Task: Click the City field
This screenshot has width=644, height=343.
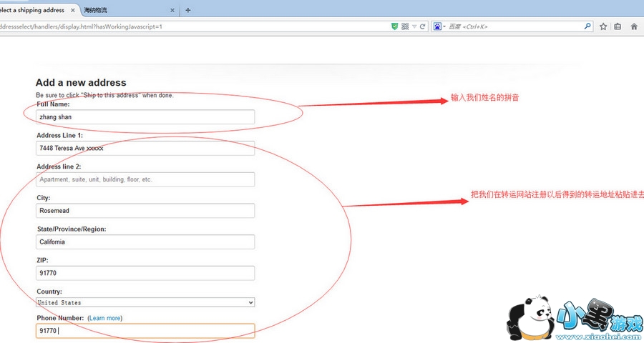Action: pos(145,211)
